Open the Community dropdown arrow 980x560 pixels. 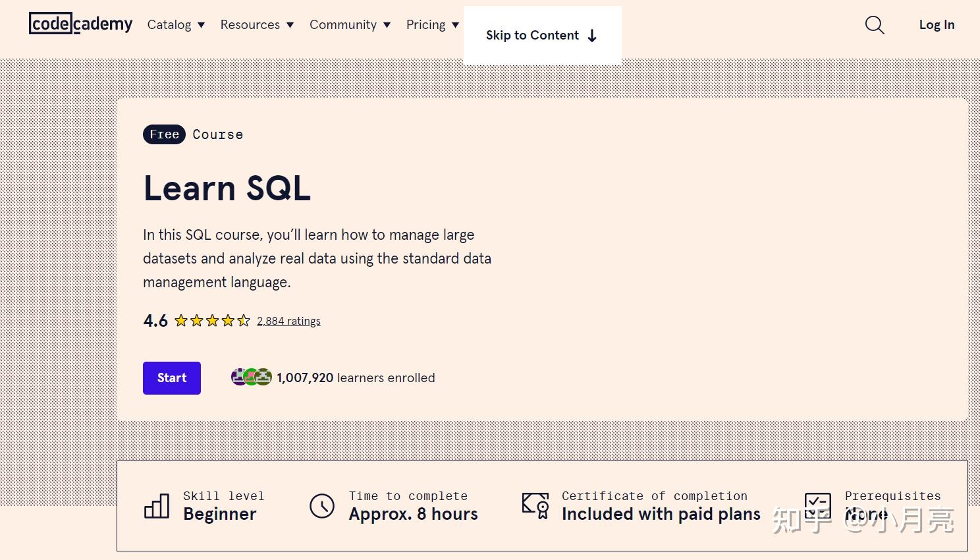tap(387, 25)
